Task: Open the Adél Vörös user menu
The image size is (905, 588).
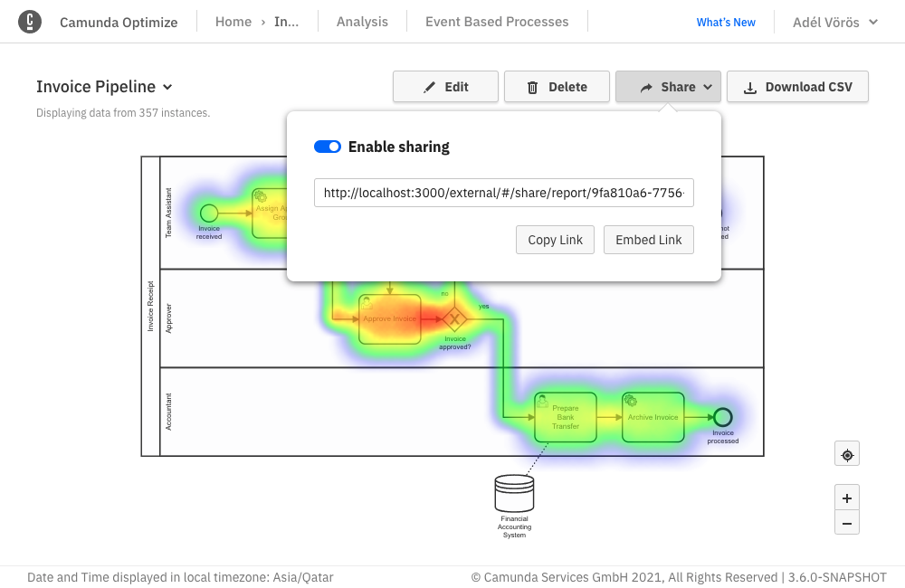Action: click(x=833, y=21)
